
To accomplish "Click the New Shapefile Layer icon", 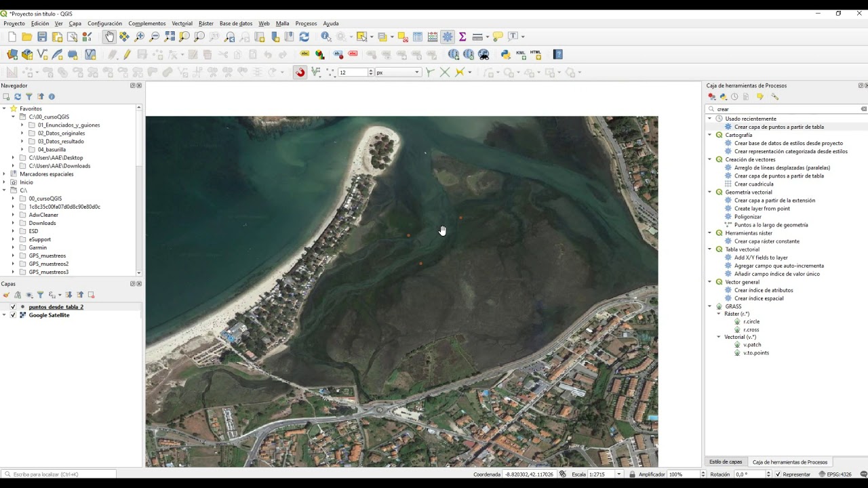I will 42,54.
